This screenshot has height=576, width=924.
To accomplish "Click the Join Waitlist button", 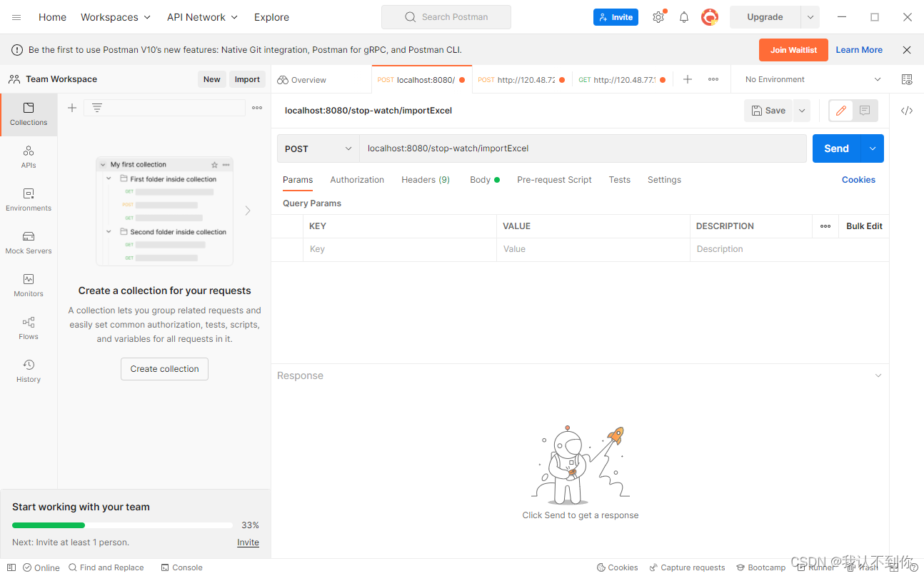I will point(793,50).
